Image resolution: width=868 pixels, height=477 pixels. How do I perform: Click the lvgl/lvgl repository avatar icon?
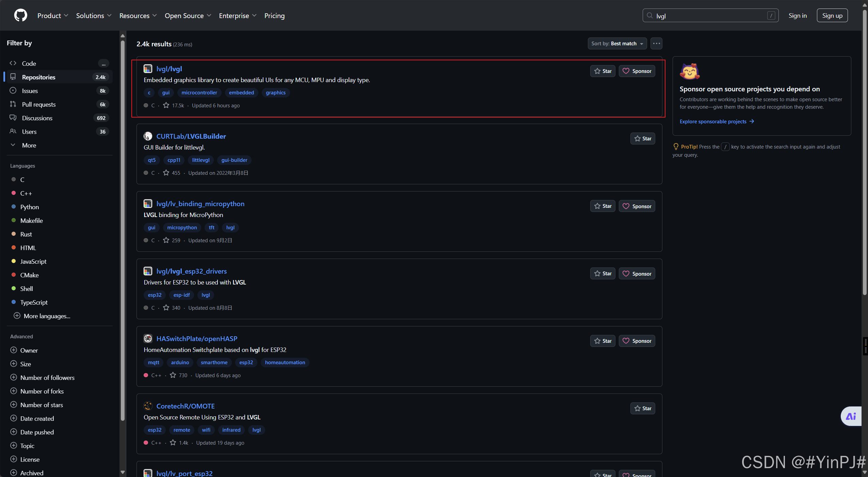148,69
